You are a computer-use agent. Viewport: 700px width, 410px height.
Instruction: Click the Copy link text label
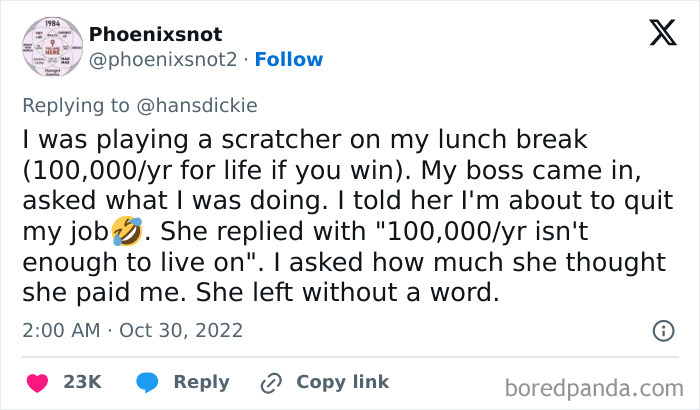pyautogui.click(x=342, y=382)
